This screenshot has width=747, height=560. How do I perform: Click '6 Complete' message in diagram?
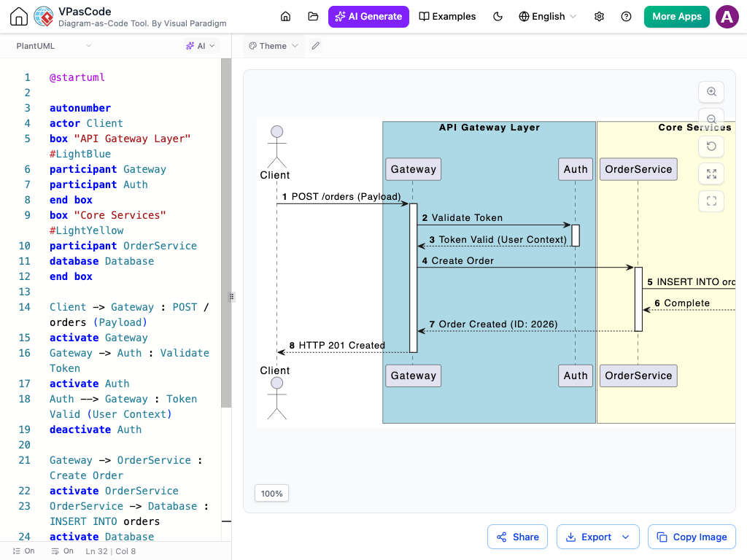coord(682,303)
